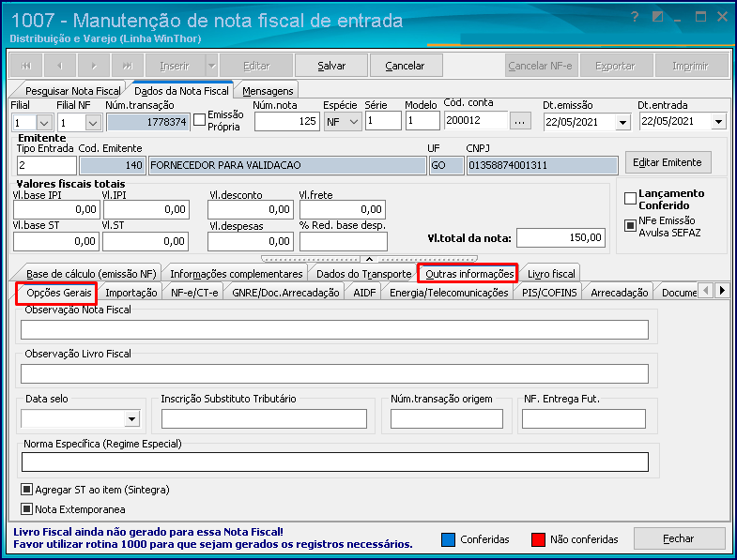
Task: Open Energia/Telecomunicações sub-tab
Action: [x=449, y=293]
